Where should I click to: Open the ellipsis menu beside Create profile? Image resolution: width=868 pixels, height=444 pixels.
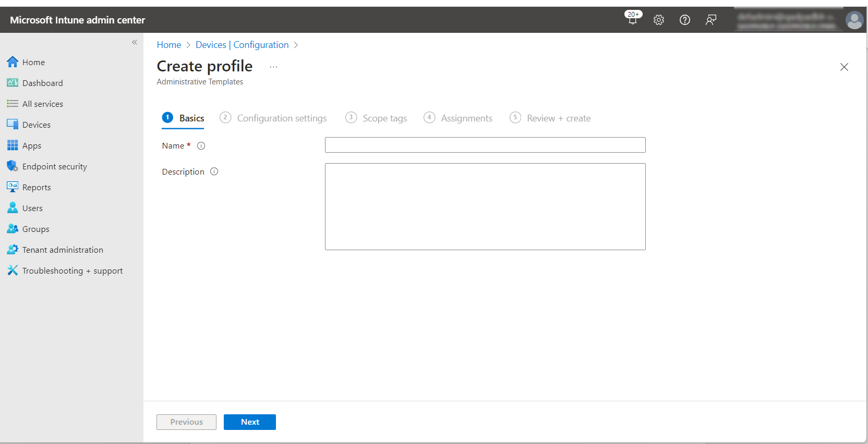273,67
